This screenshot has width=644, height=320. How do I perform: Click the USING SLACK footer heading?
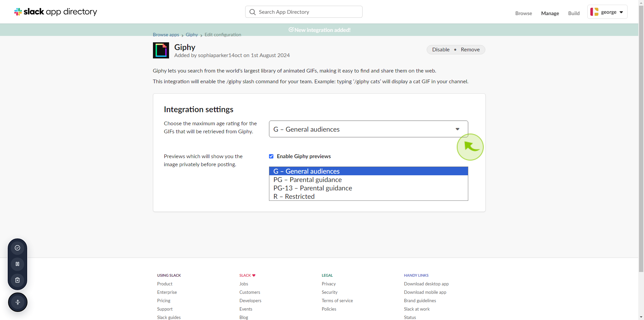point(169,275)
